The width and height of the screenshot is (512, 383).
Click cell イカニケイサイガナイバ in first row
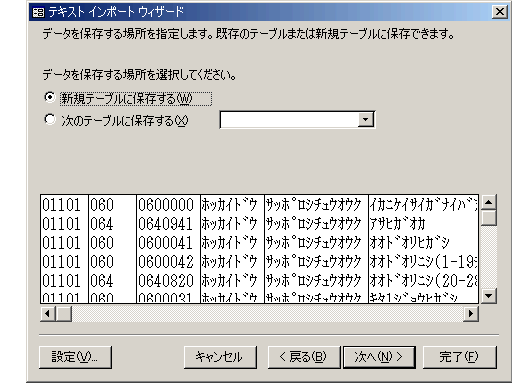tap(423, 205)
